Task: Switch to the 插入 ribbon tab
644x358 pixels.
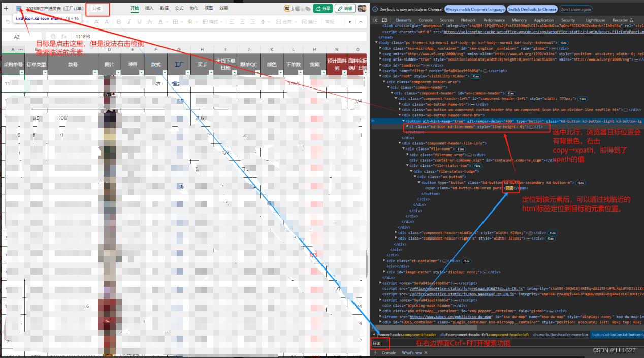Action: (x=149, y=8)
